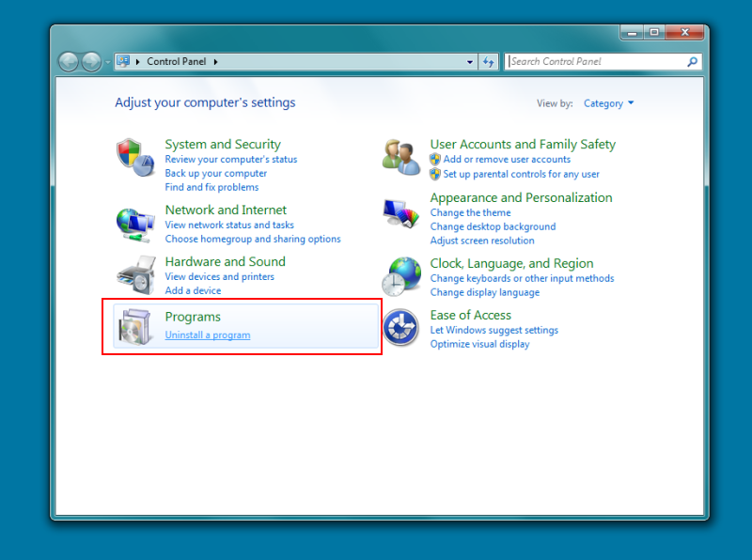The width and height of the screenshot is (752, 560).
Task: Click Optimize visual display link
Action: 479,344
